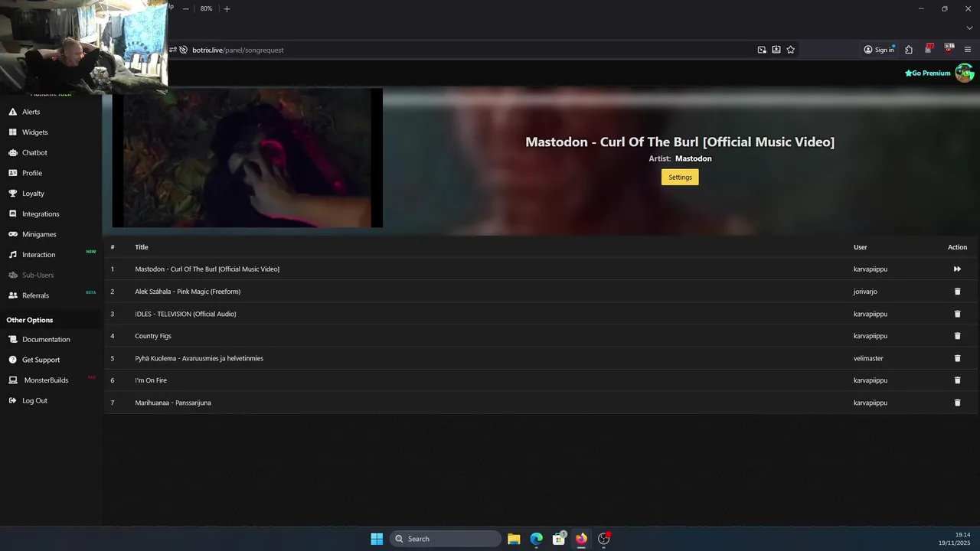Screen dimensions: 980x551
Task: Click user jorivarjo in the queue
Action: click(865, 292)
